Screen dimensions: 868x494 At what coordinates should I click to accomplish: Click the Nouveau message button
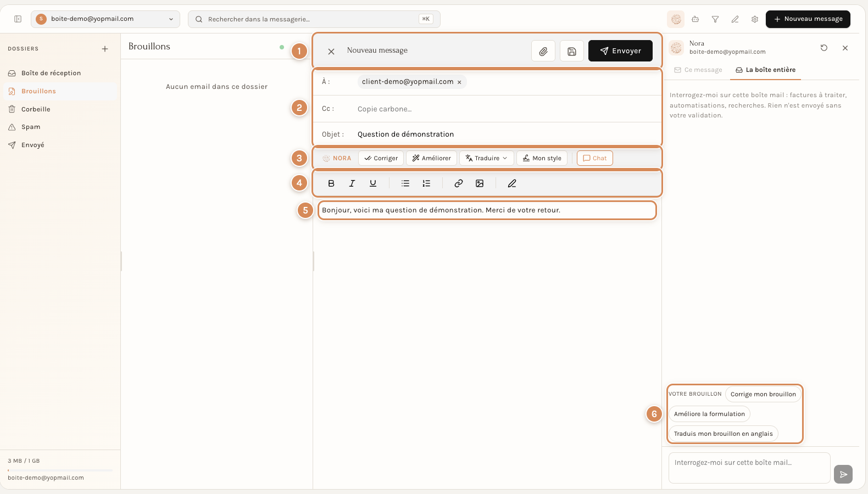click(x=808, y=19)
